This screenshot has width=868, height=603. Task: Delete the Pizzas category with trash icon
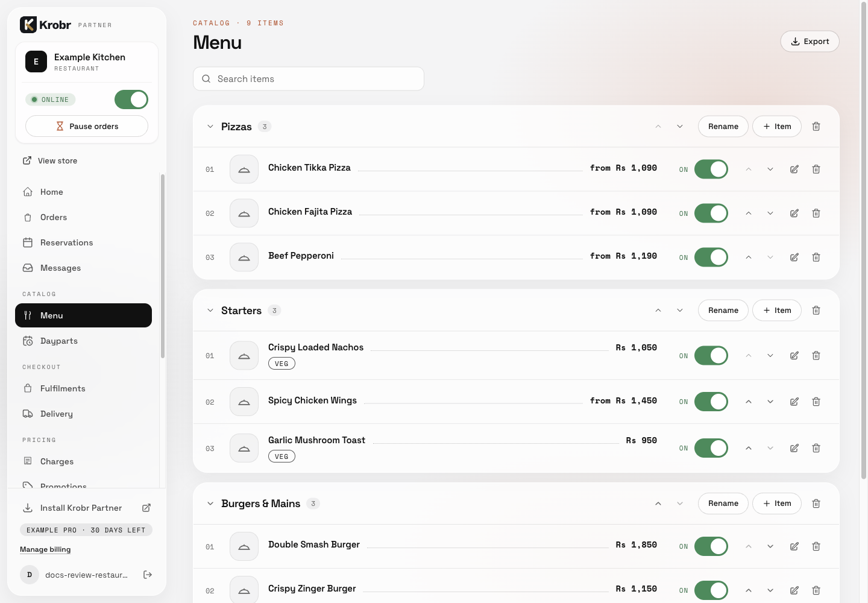[x=816, y=127]
